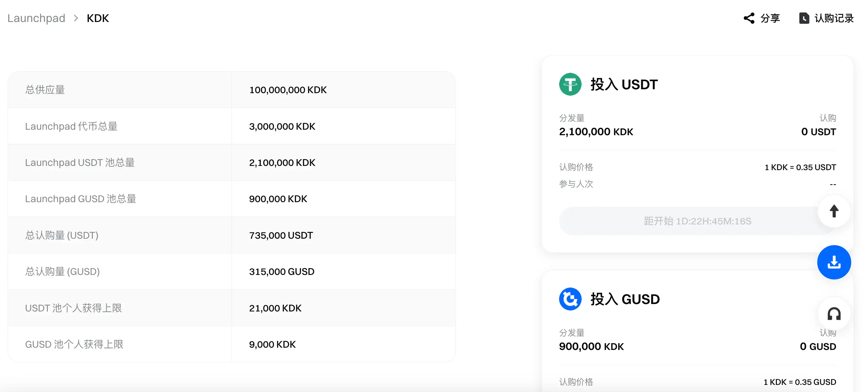Click the 投入 GUSD card title

(625, 299)
